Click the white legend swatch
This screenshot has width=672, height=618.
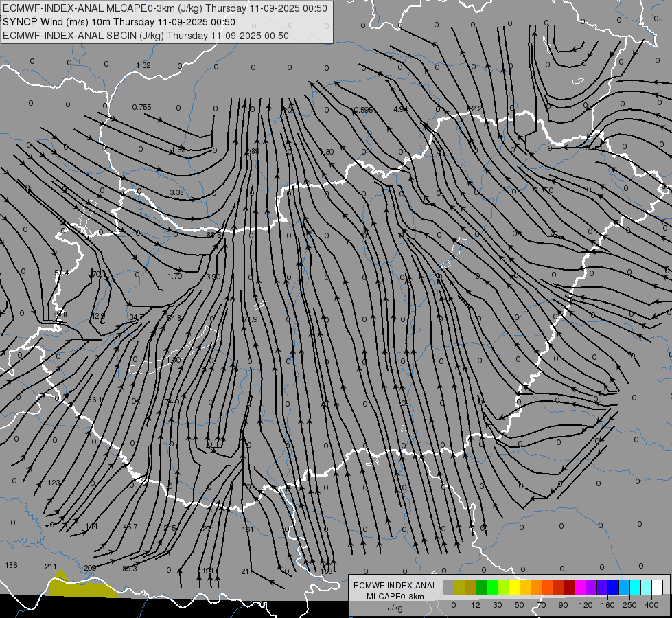657,587
